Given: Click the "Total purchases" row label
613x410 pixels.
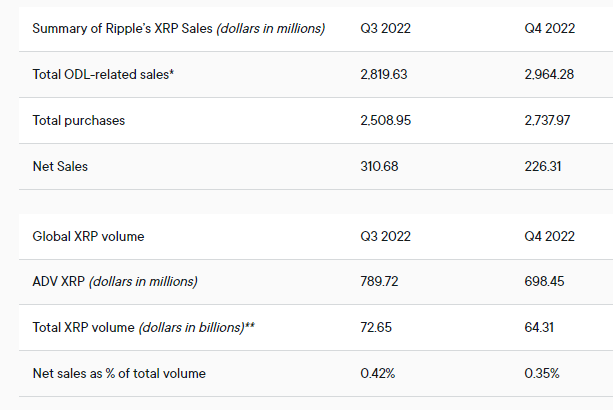Looking at the screenshot, I should coord(78,120).
